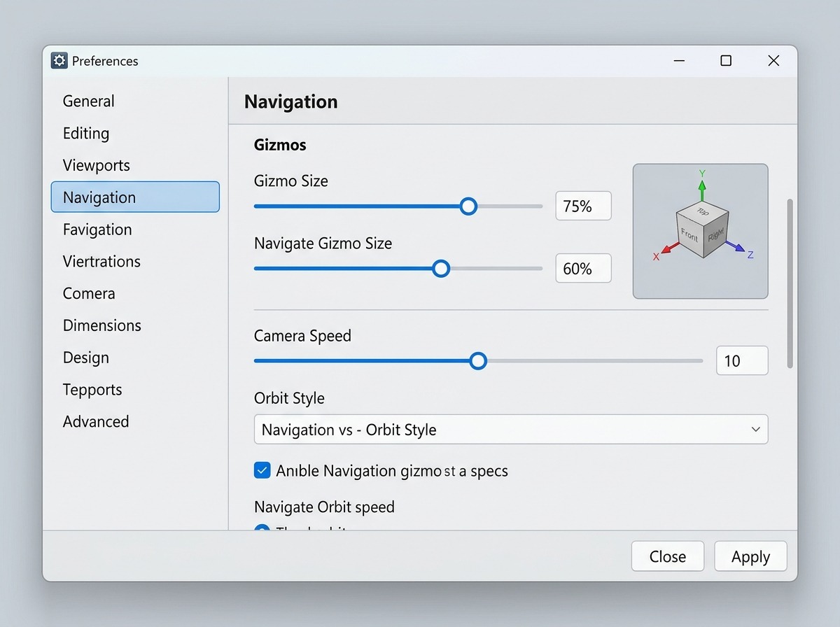
Task: Select the Navigation item in sidebar
Action: pos(135,197)
